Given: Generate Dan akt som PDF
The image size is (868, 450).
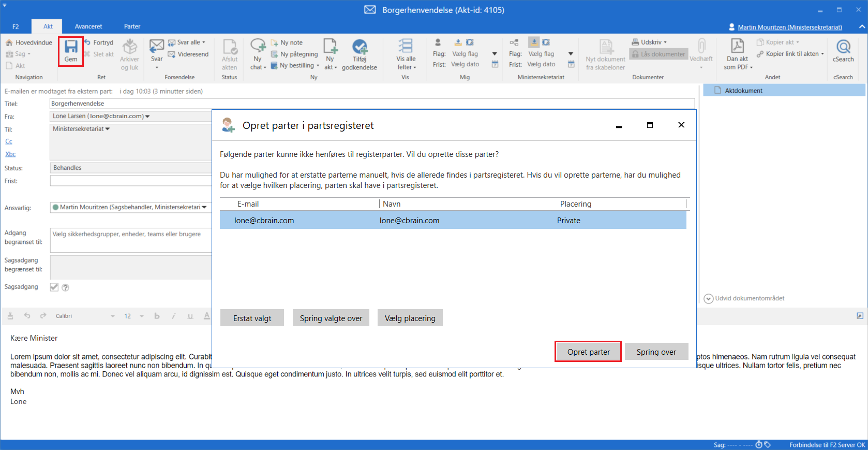Looking at the screenshot, I should [x=738, y=54].
